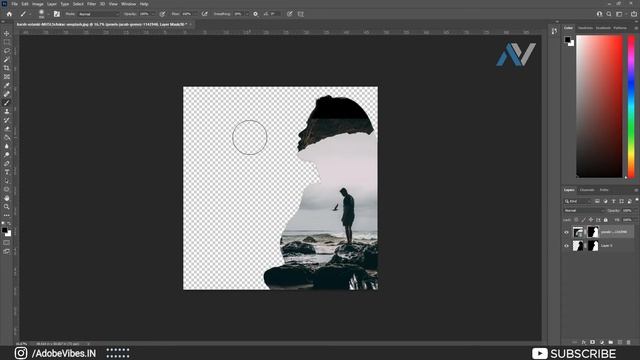Select the Path Selection tool
This screenshot has height=360, width=640.
coord(7,181)
